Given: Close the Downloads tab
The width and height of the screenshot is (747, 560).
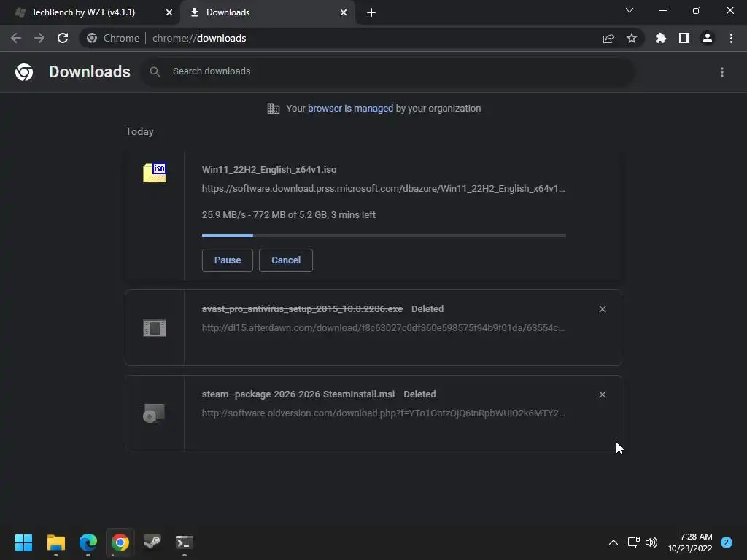Looking at the screenshot, I should (x=344, y=12).
